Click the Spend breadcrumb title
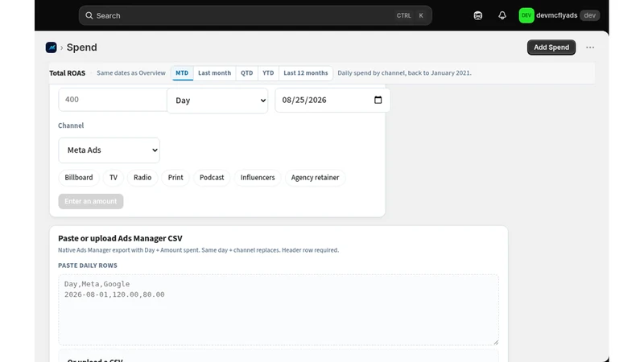 (82, 47)
